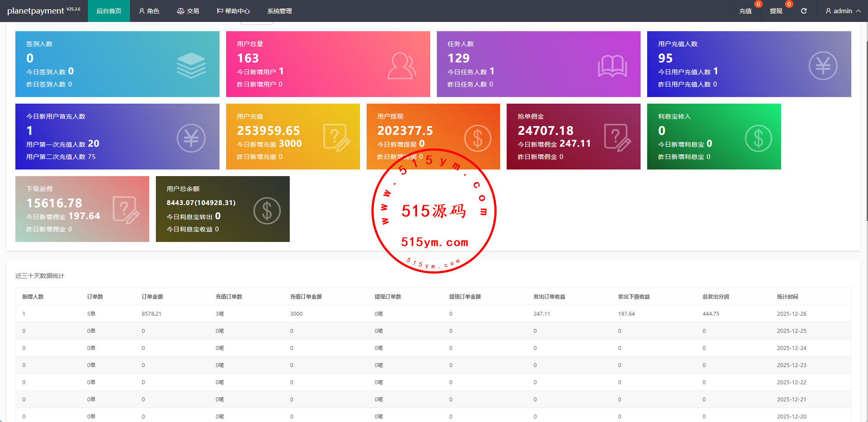Click the open book icon in 任务人数 card
The image size is (868, 422).
tap(612, 66)
